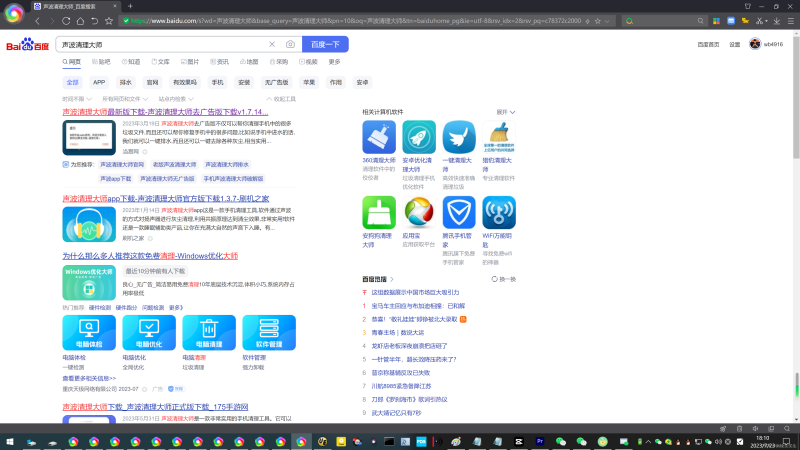Image resolution: width=800 pixels, height=450 pixels.
Task: Select the 有效果吗 filter chip
Action: (185, 82)
